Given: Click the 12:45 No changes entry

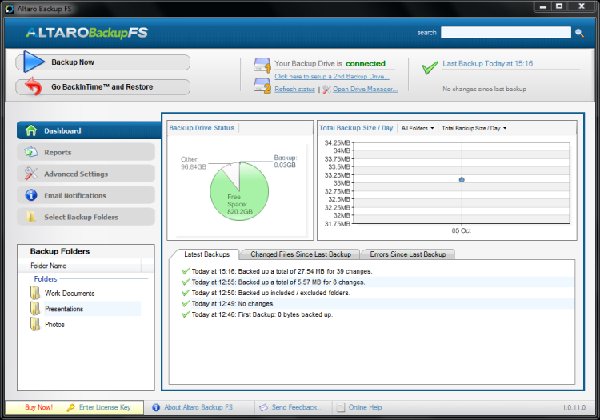Looking at the screenshot, I should pos(232,304).
